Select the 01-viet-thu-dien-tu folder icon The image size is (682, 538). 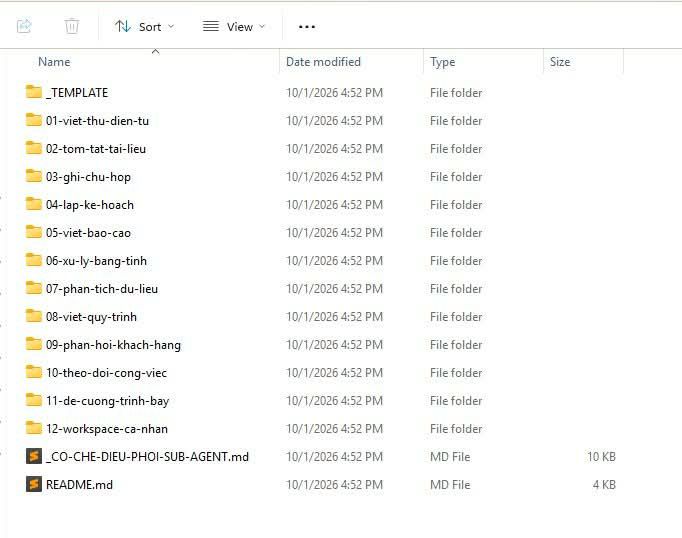pyautogui.click(x=34, y=120)
